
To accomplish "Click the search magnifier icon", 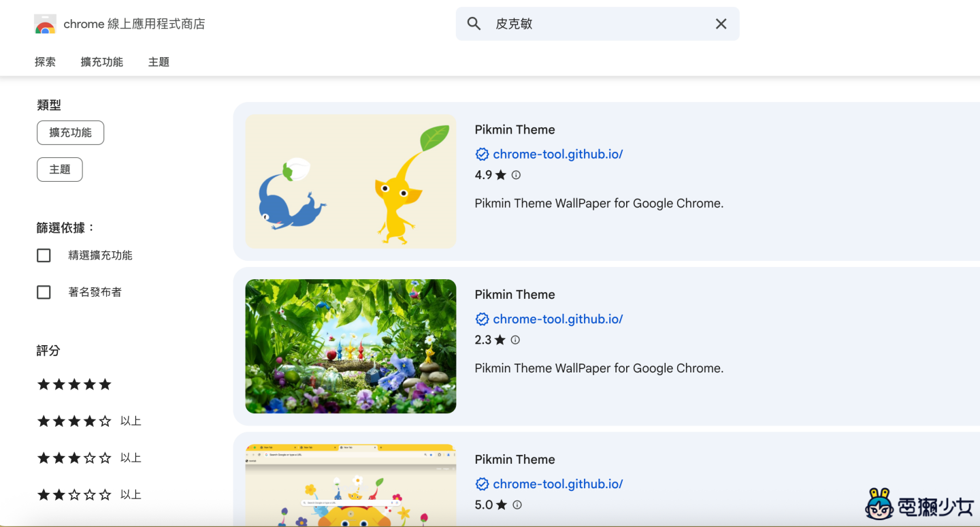I will [x=474, y=24].
